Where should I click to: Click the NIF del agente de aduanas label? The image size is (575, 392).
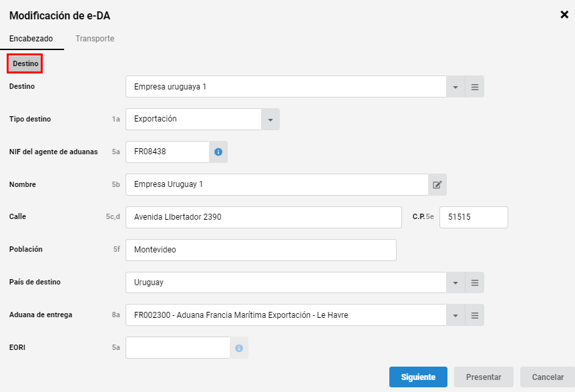tap(53, 152)
